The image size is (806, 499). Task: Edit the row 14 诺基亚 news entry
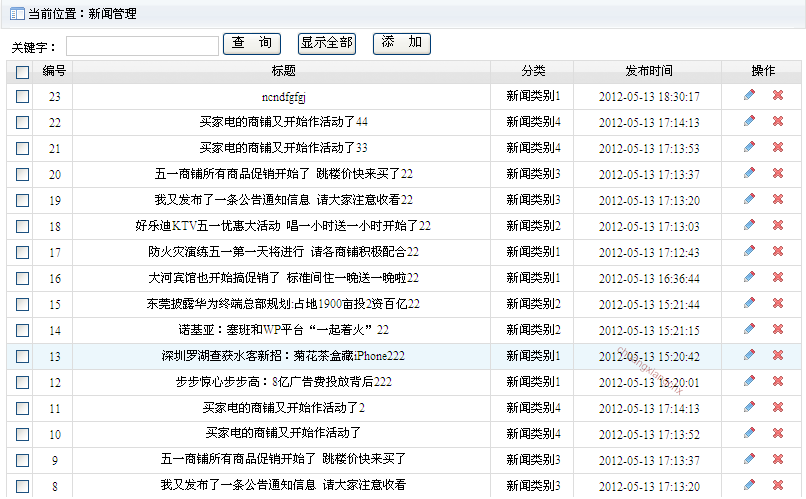click(749, 328)
